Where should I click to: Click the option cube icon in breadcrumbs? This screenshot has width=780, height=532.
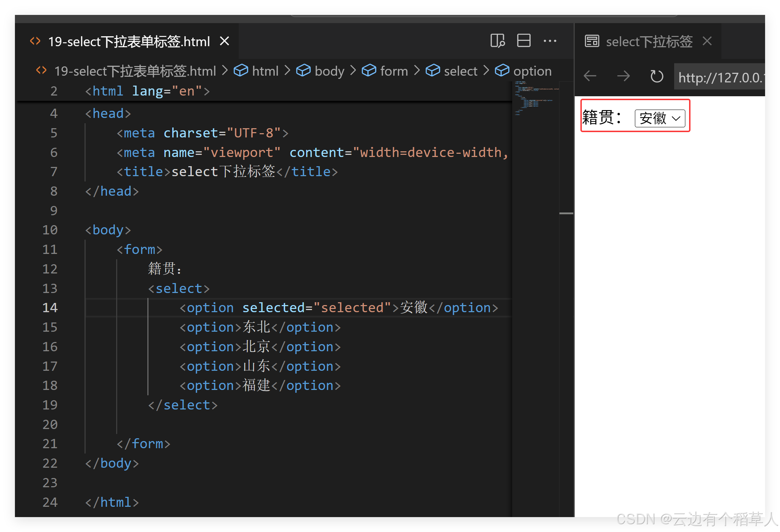click(502, 70)
